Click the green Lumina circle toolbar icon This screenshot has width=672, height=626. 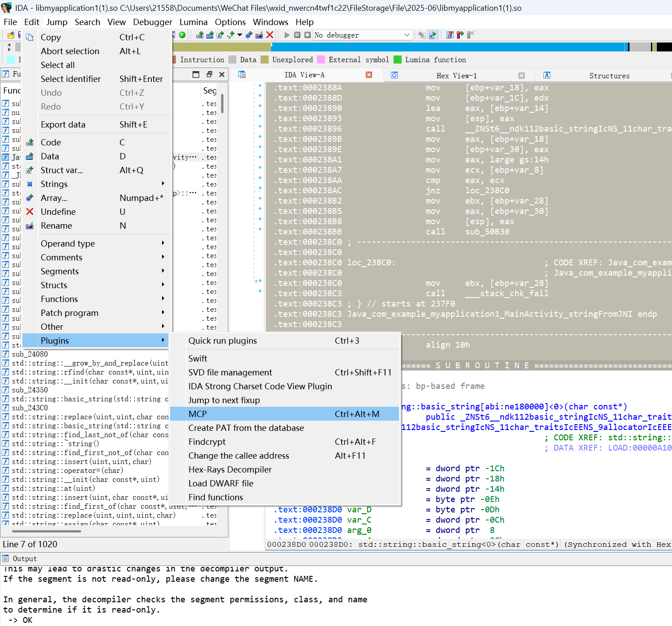pyautogui.click(x=182, y=35)
